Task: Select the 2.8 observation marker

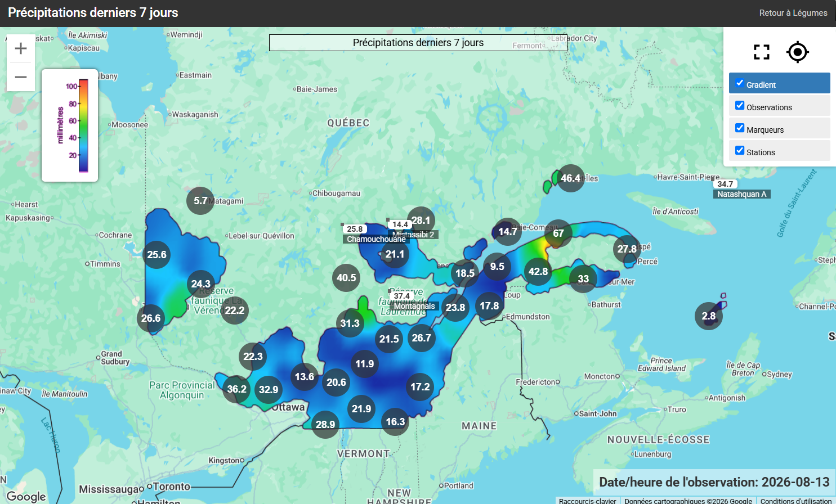Action: click(x=709, y=316)
